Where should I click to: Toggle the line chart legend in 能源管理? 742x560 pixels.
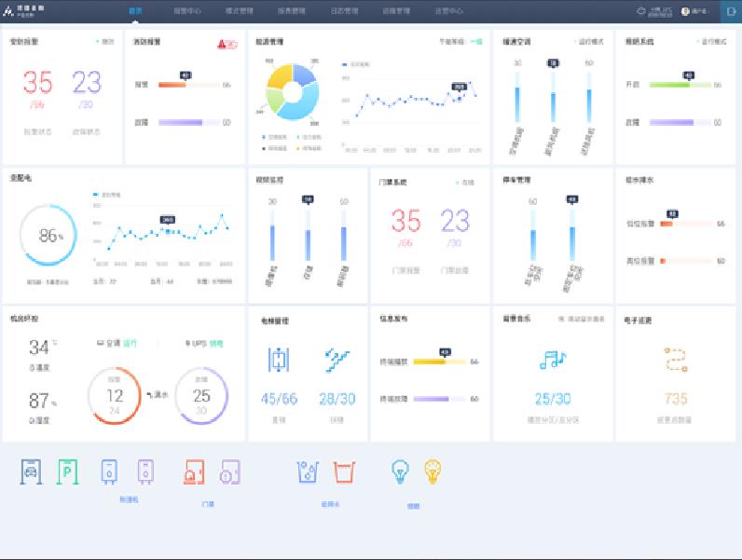point(362,64)
